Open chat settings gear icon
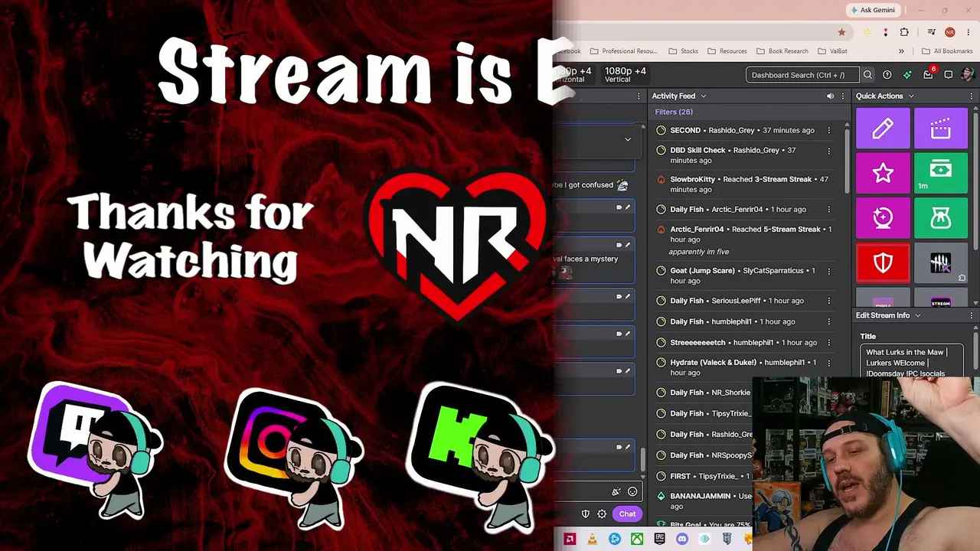Viewport: 980px width, 551px height. (602, 514)
